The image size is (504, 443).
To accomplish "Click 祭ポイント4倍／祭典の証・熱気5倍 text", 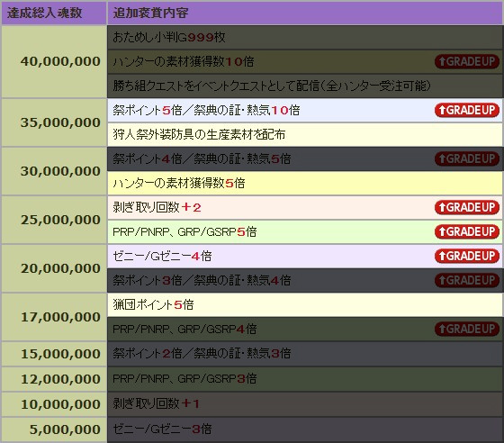I will 202,158.
